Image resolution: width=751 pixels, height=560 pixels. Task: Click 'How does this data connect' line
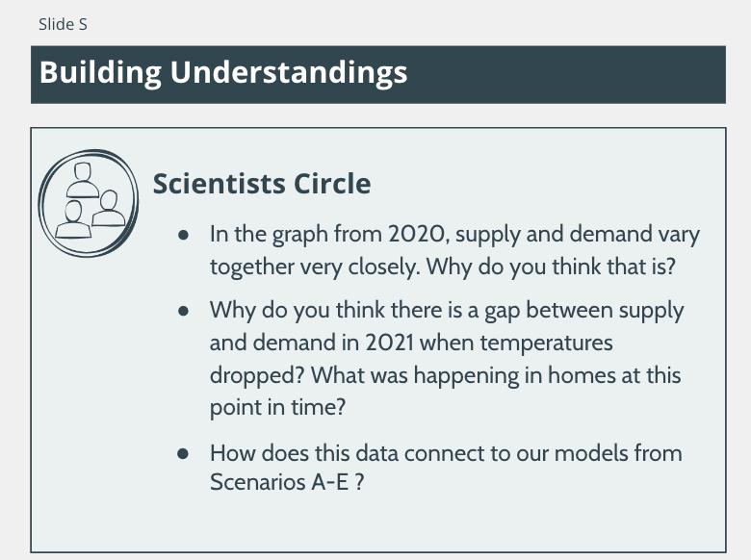(446, 453)
